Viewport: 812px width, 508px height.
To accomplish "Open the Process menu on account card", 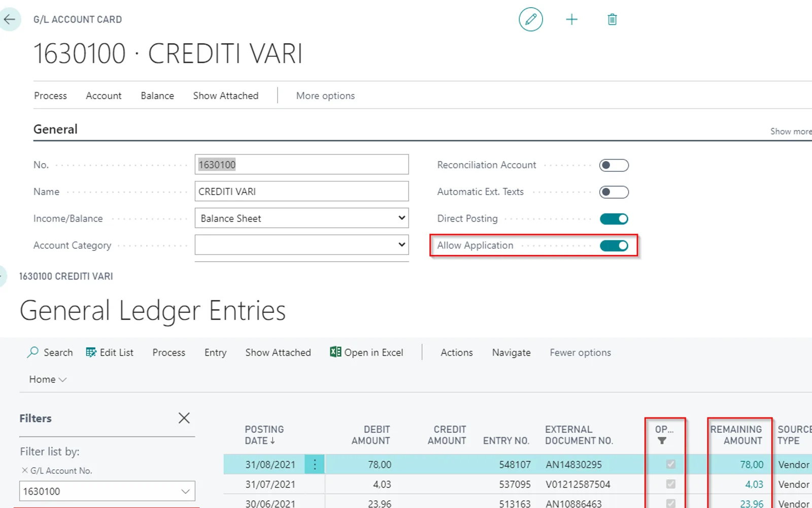I will (x=50, y=96).
